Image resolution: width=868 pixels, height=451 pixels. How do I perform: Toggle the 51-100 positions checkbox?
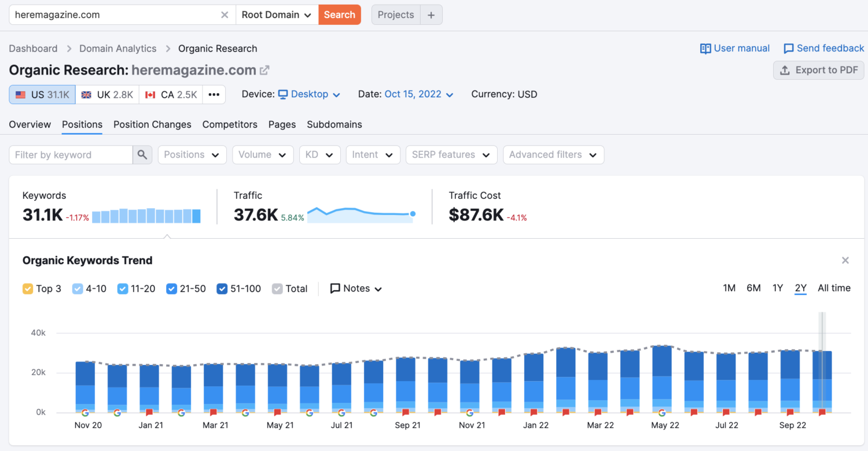click(222, 289)
